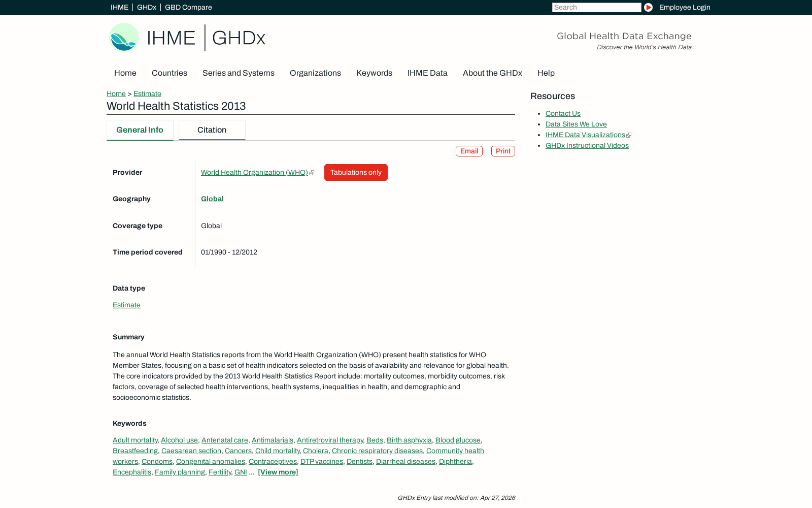This screenshot has width=812, height=508.
Task: Open the Help menu item
Action: tap(546, 73)
